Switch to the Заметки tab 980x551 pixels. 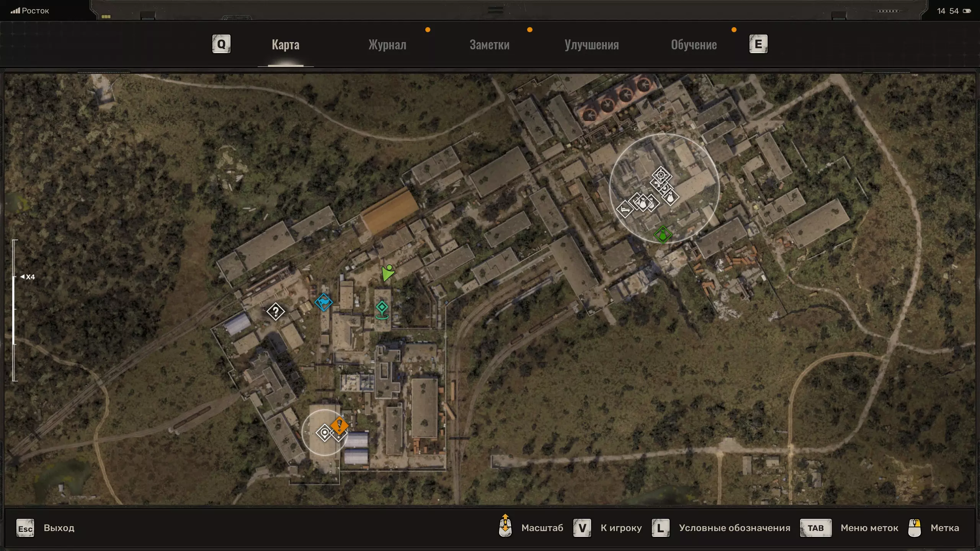(x=489, y=45)
